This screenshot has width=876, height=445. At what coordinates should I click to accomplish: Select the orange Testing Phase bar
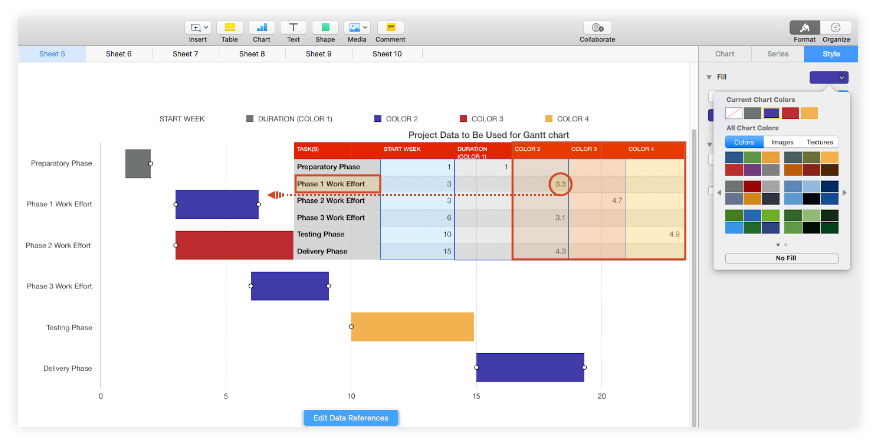click(x=412, y=327)
